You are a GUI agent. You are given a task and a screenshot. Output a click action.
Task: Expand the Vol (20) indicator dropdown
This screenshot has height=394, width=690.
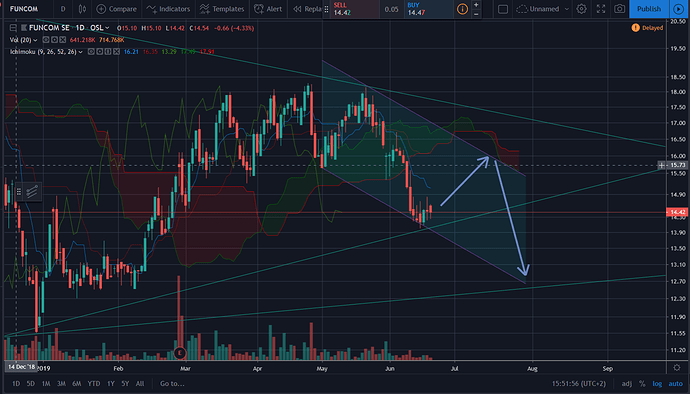(35, 40)
